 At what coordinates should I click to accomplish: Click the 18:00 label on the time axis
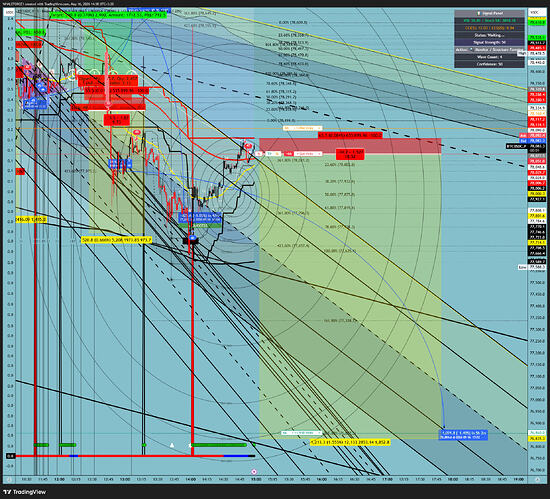click(453, 479)
